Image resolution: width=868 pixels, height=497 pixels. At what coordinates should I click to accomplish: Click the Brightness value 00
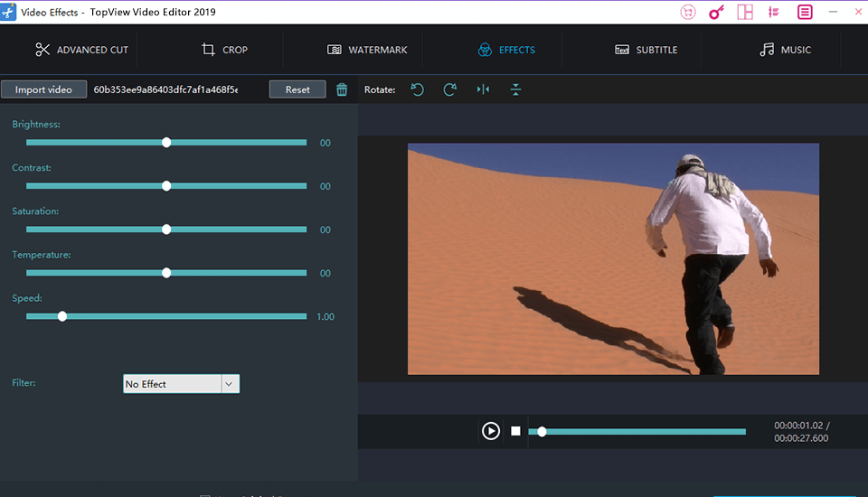325,143
